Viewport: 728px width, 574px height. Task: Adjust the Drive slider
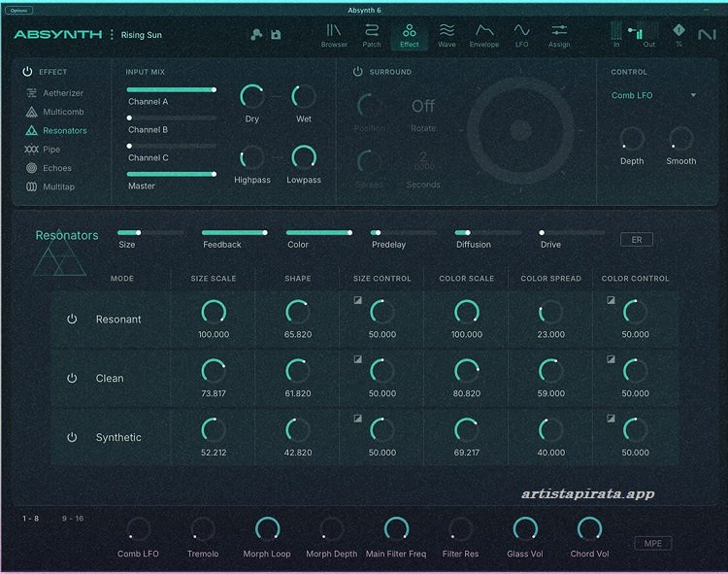tap(573, 233)
